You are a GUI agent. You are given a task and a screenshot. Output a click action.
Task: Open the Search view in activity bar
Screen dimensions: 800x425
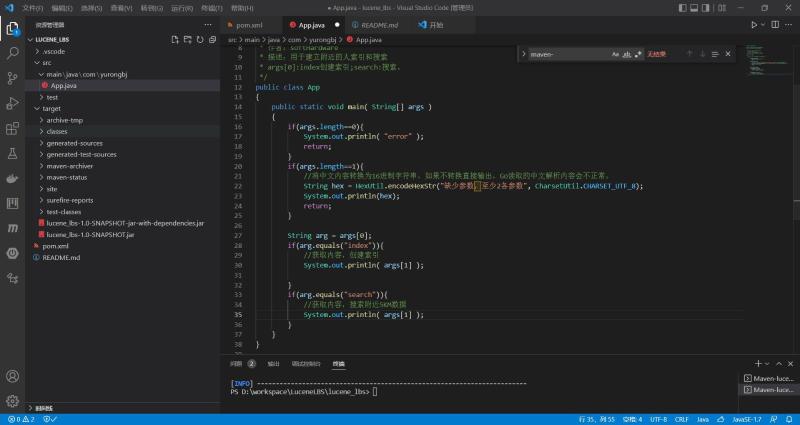point(12,53)
